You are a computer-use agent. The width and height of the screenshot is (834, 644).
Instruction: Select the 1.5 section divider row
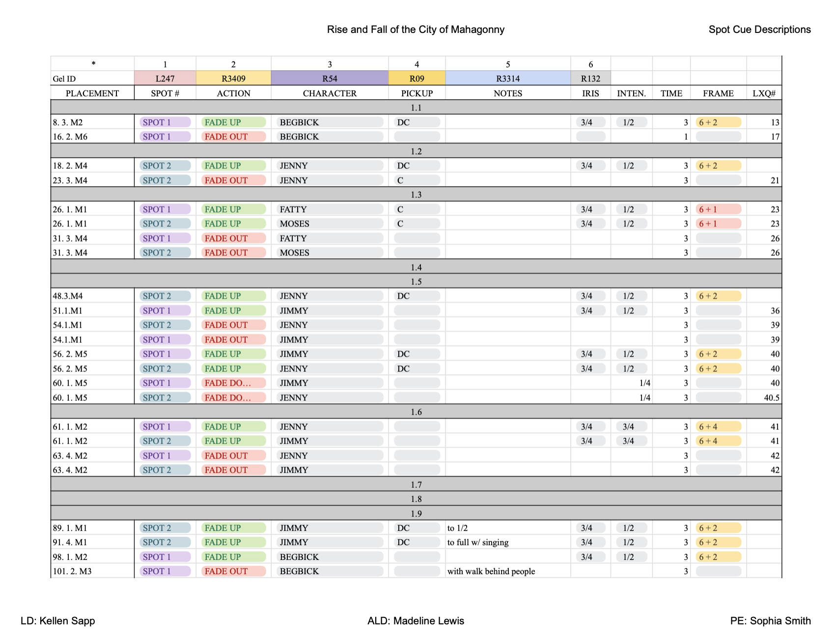click(x=416, y=281)
